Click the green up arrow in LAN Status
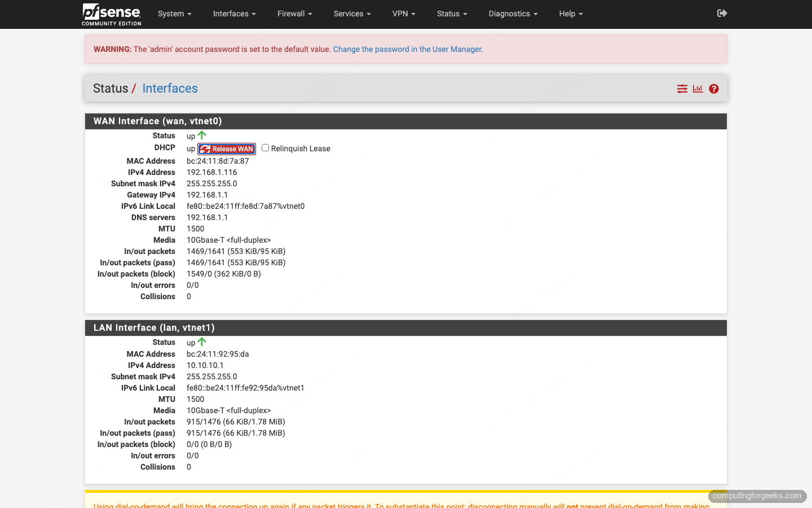The image size is (812, 508). click(x=202, y=342)
